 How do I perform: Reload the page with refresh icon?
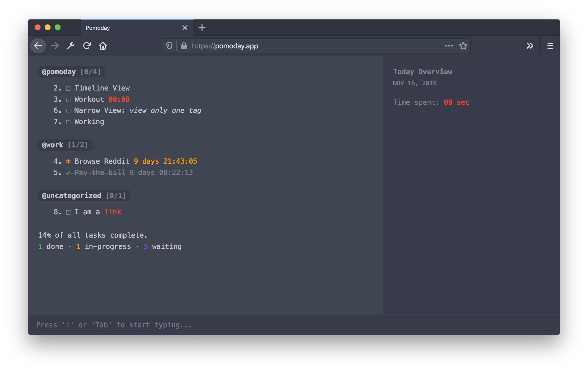(x=87, y=46)
